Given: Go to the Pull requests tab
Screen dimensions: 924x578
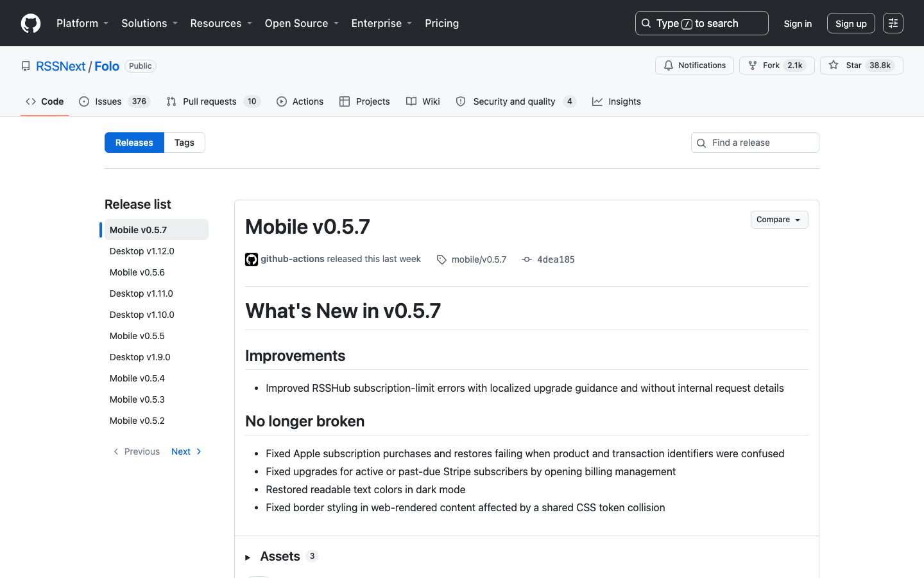Looking at the screenshot, I should click(x=213, y=101).
